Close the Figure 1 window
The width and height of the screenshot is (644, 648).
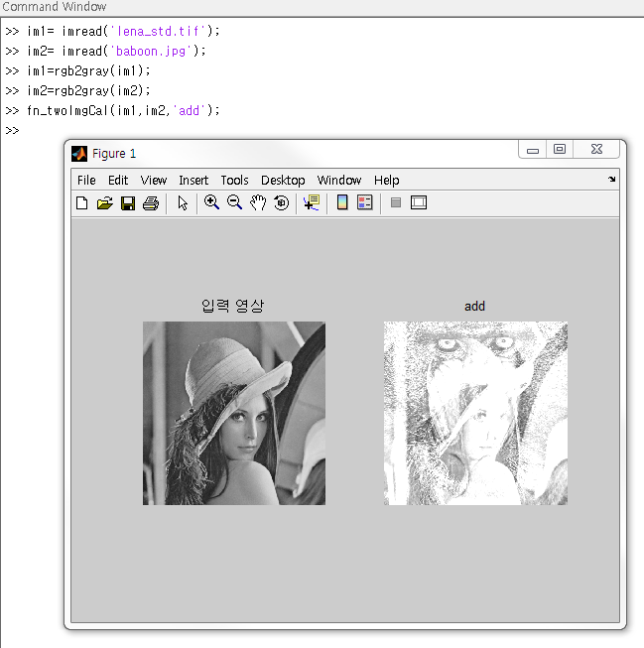[596, 149]
